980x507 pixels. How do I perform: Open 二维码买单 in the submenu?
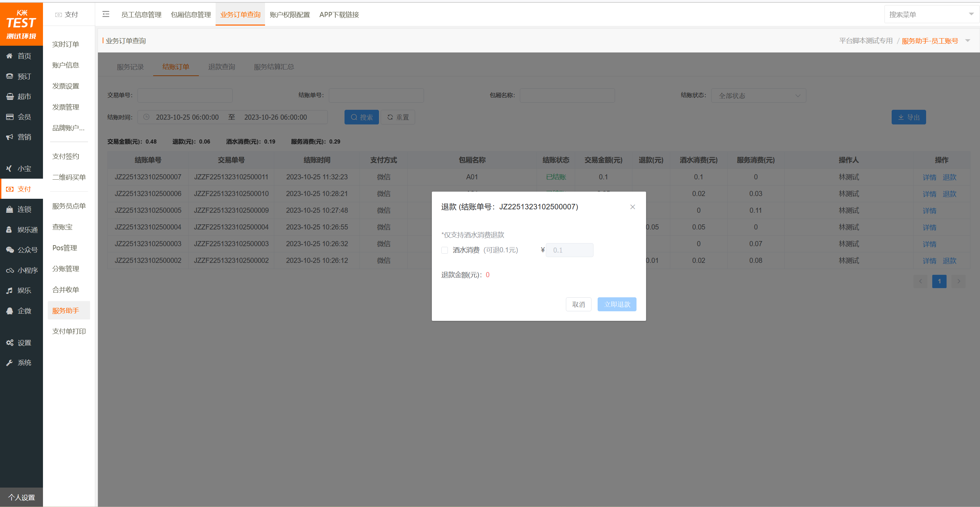coord(69,177)
